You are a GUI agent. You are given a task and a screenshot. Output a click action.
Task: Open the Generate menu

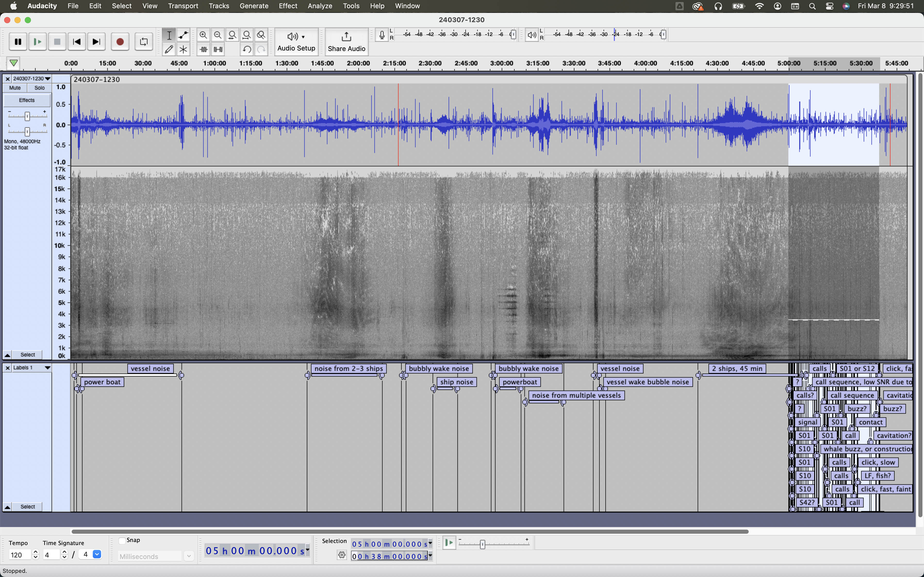coord(253,6)
